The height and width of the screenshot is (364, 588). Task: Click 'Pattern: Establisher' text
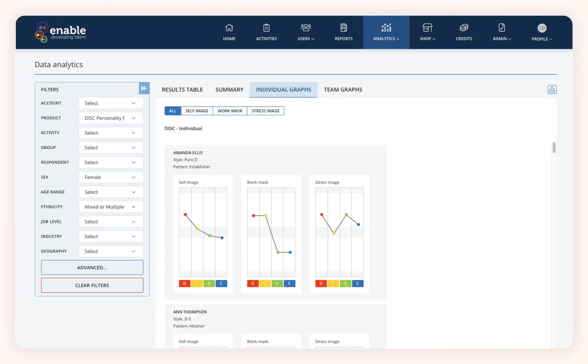(192, 167)
